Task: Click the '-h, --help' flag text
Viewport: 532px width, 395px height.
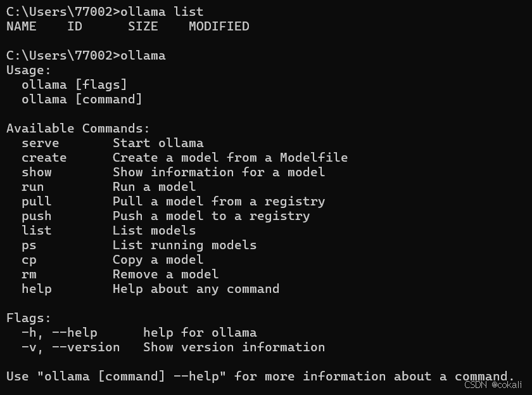Action: coord(60,333)
